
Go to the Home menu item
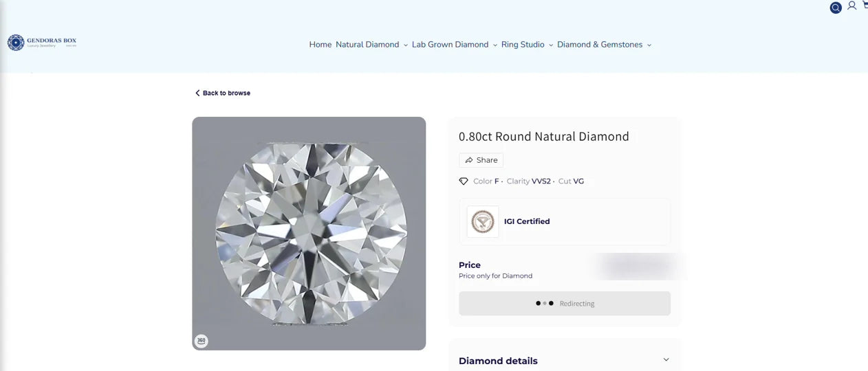tap(321, 45)
